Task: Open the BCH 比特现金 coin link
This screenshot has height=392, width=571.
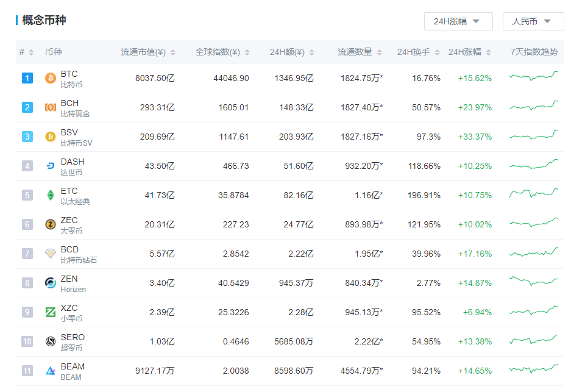Action: pyautogui.click(x=75, y=108)
